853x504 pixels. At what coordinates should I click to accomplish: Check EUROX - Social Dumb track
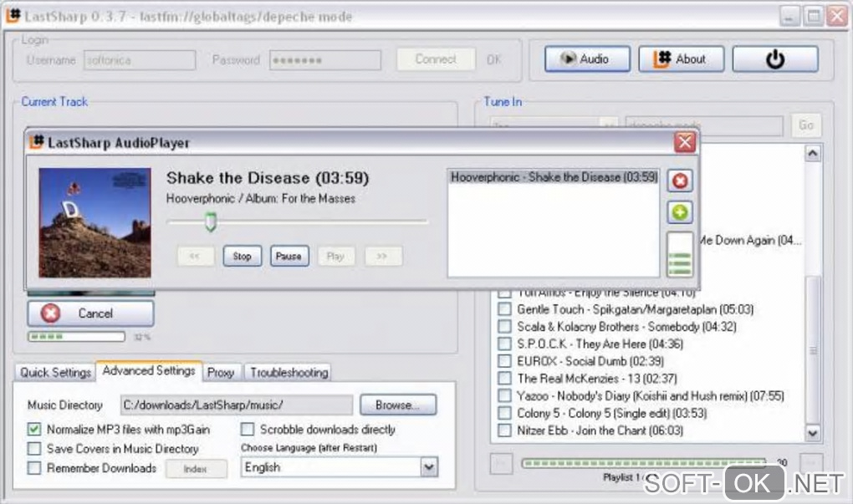click(505, 361)
